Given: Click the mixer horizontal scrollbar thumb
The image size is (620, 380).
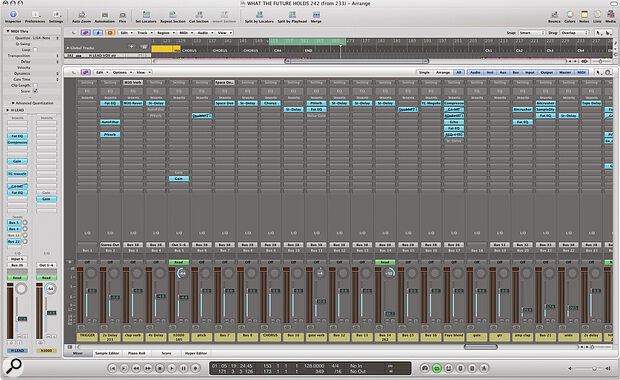Looking at the screenshot, I should (x=480, y=347).
